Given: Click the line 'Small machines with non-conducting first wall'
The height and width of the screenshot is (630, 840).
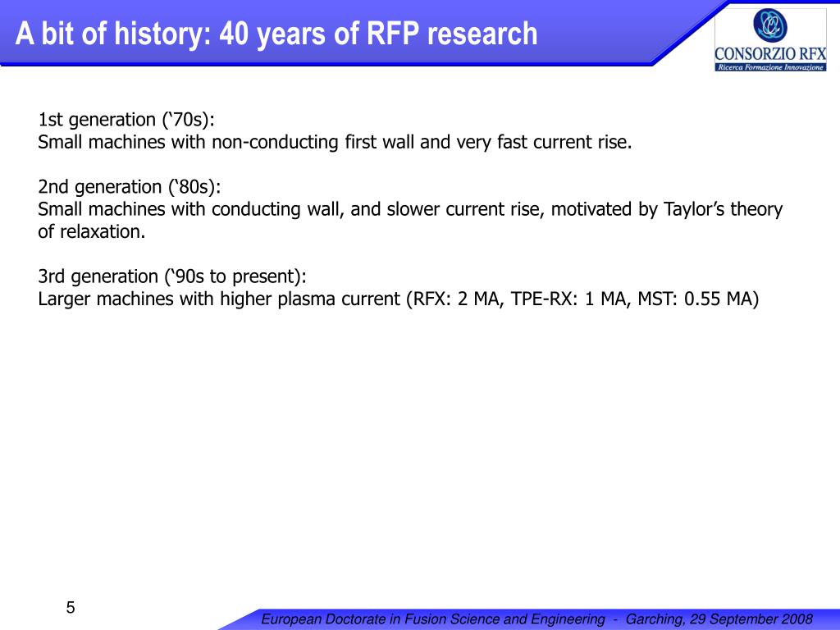Looking at the screenshot, I should pos(335,143).
